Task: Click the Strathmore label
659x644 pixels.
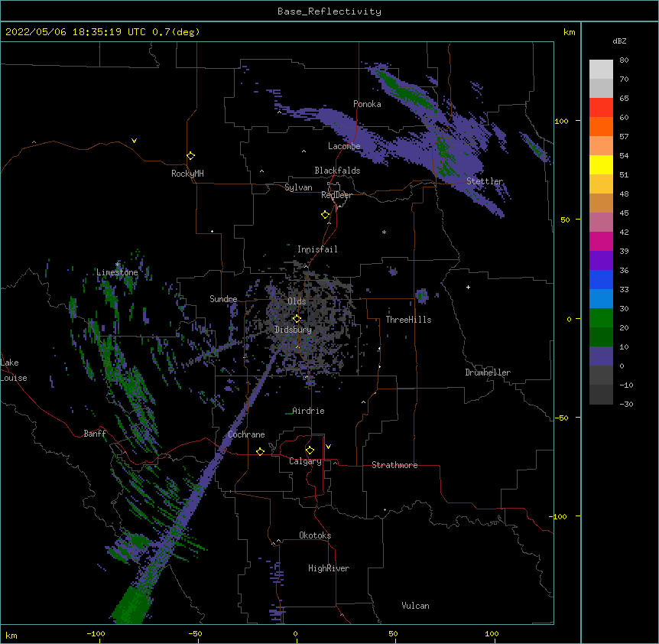Action: coord(394,465)
